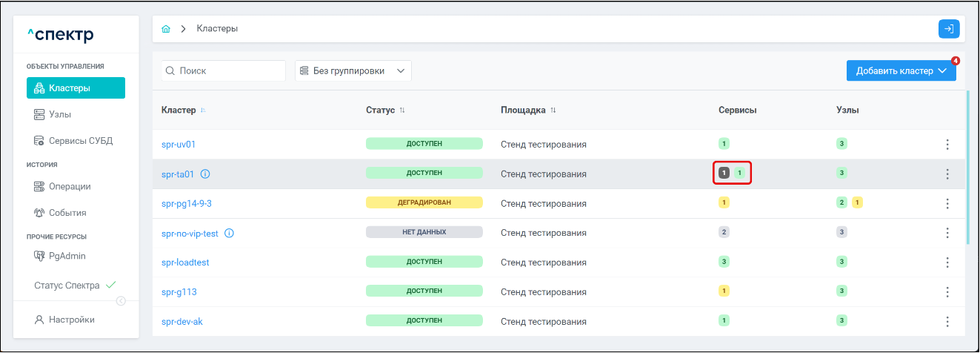
Task: Open three-dot menu for spr-uv01 row
Action: tap(947, 145)
